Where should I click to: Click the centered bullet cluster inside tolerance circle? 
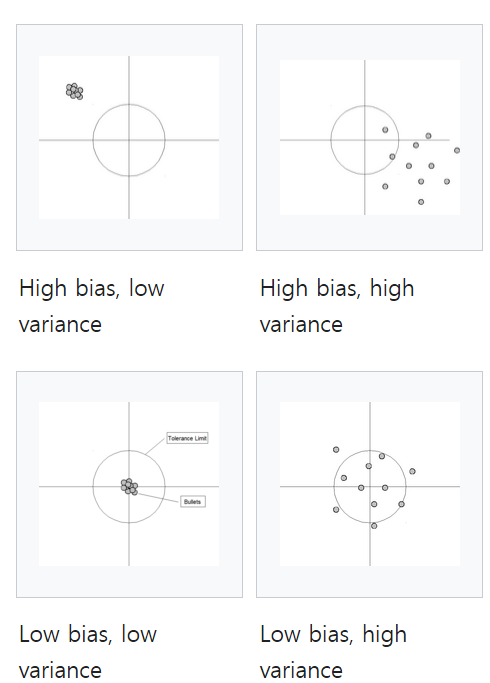point(129,487)
